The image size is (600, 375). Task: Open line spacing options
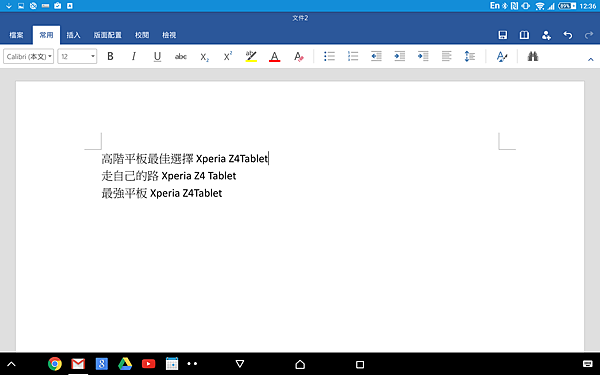point(470,56)
